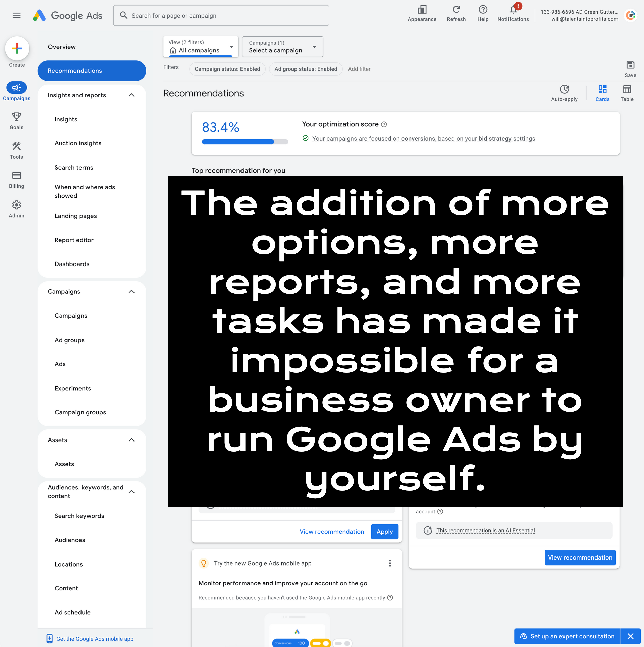The image size is (644, 647).
Task: Click the 83.4% optimization score
Action: tap(220, 127)
